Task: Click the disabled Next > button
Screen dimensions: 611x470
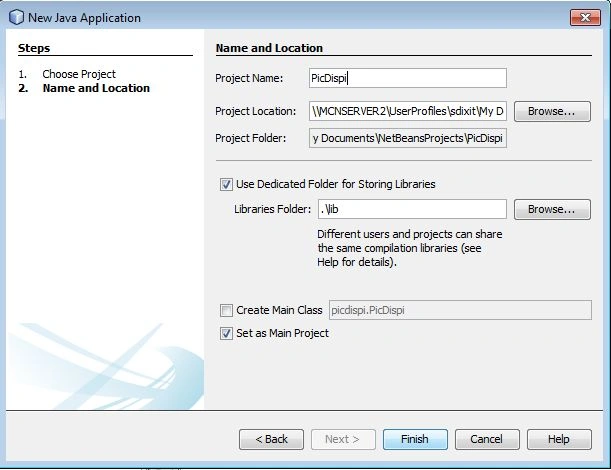Action: click(343, 439)
